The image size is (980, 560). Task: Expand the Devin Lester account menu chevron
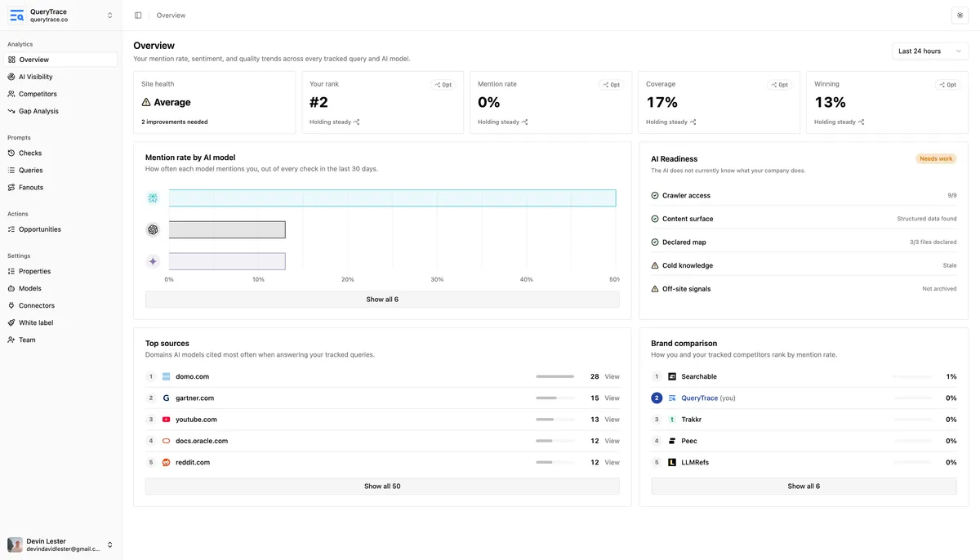point(110,544)
